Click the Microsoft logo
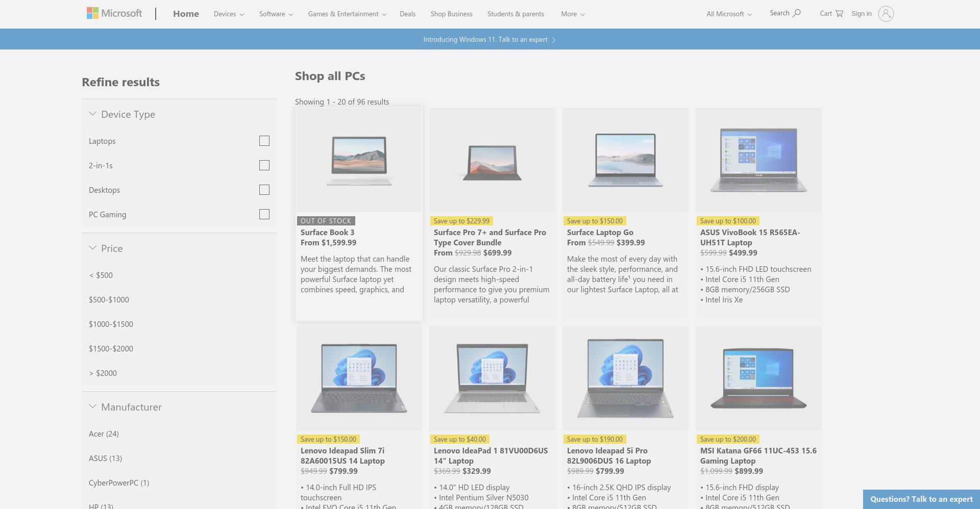Image resolution: width=980 pixels, height=509 pixels. point(114,13)
